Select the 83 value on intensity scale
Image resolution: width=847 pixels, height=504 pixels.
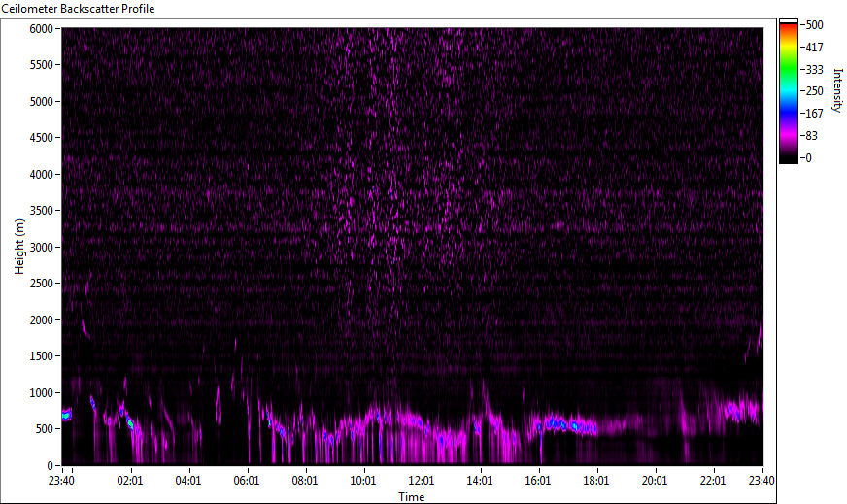[x=811, y=136]
